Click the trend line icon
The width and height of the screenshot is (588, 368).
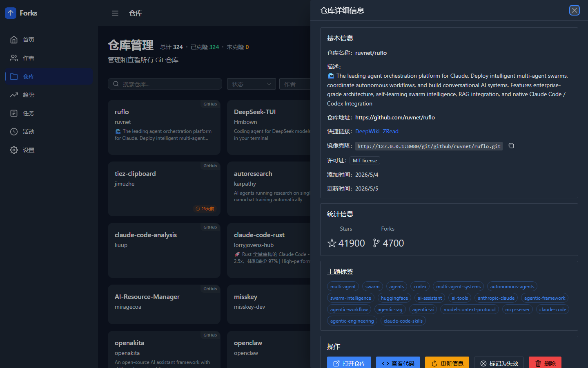14,95
